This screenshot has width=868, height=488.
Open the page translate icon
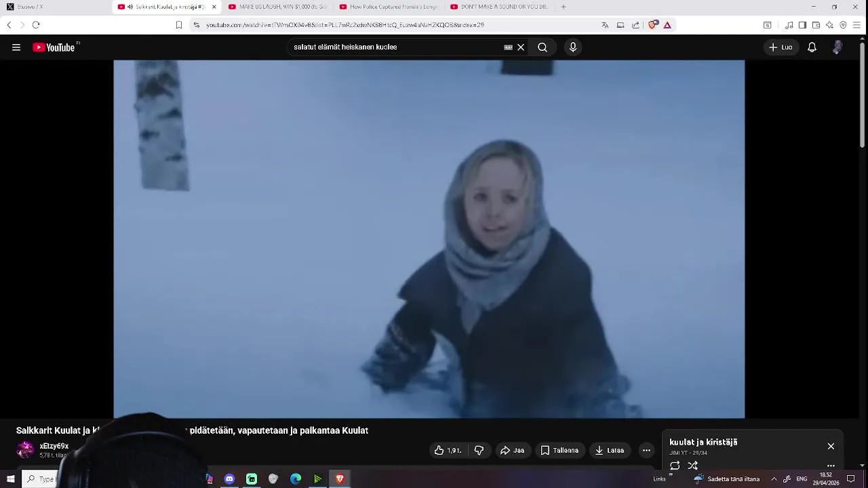(x=605, y=25)
